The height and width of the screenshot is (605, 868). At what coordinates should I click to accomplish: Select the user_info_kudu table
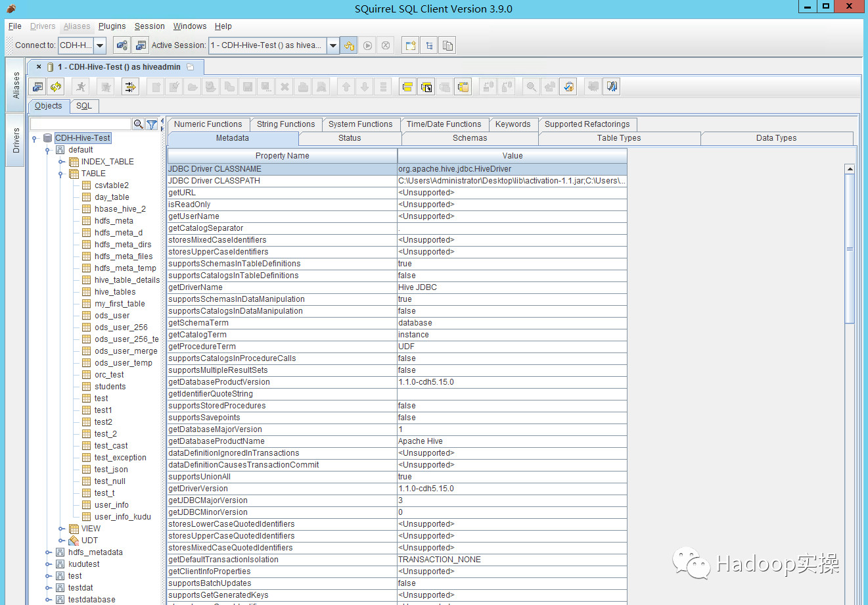123,517
